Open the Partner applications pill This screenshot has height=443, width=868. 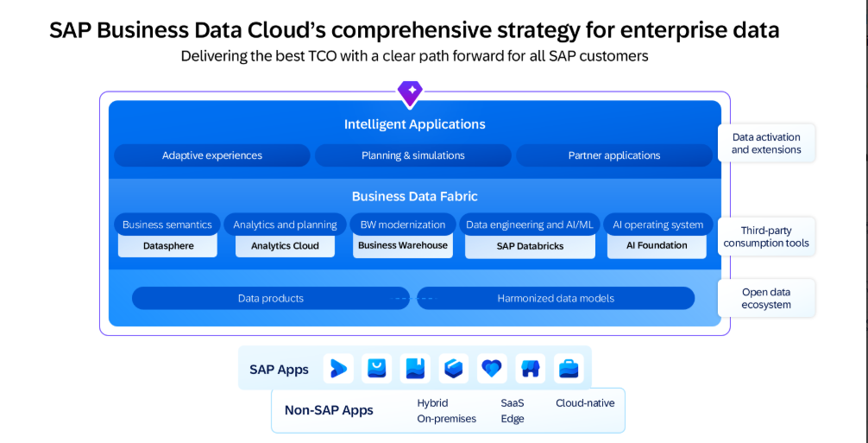614,155
